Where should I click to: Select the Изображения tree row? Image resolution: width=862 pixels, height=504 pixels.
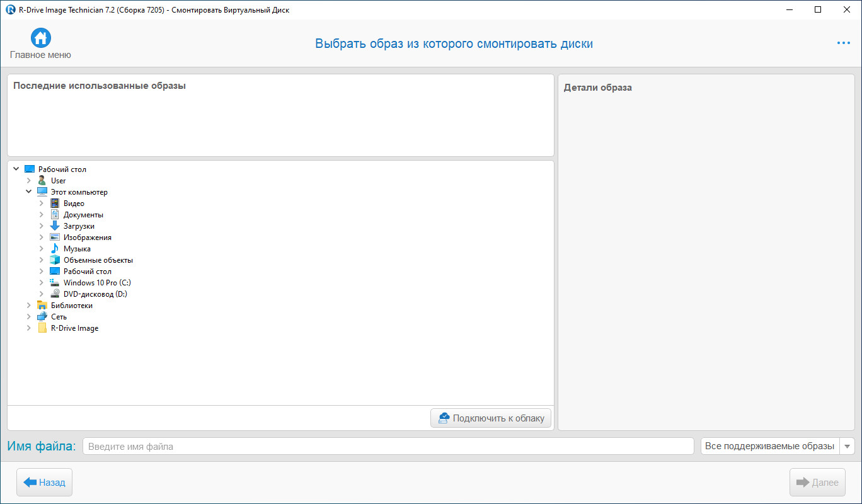coord(280,238)
